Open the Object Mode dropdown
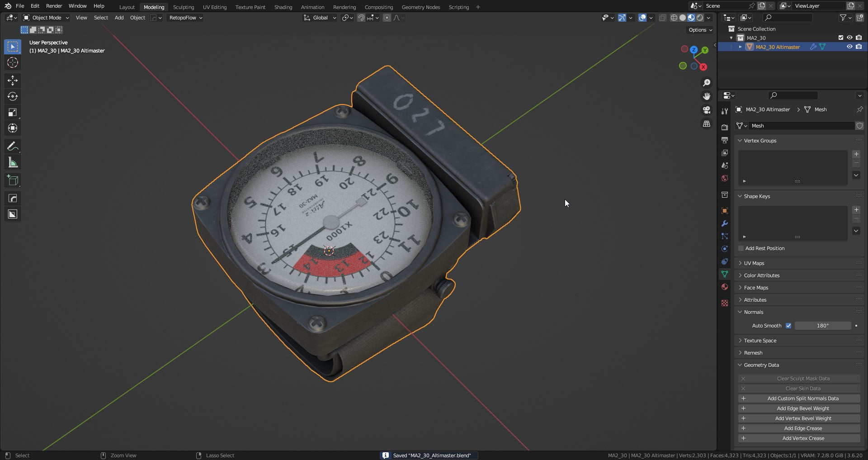This screenshot has width=868, height=460. coord(46,18)
